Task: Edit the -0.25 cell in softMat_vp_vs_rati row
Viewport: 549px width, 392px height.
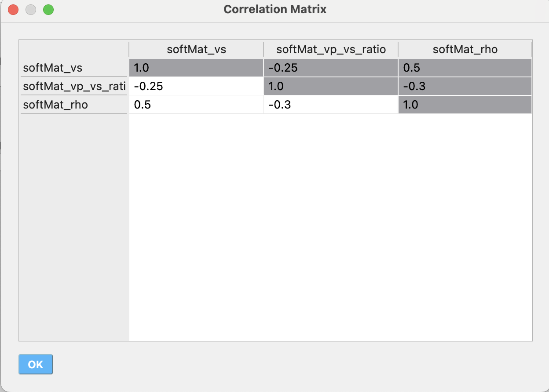Action: click(x=196, y=86)
